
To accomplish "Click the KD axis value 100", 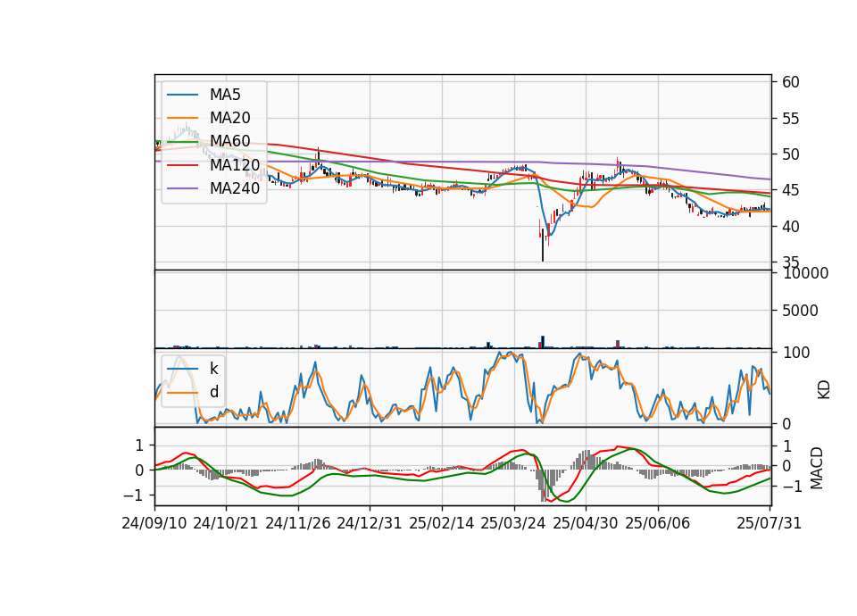I will [796, 353].
